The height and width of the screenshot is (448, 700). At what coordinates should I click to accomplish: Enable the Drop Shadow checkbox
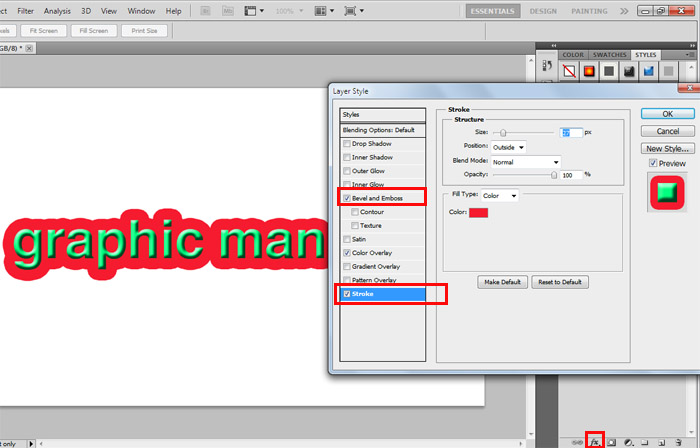[x=347, y=144]
